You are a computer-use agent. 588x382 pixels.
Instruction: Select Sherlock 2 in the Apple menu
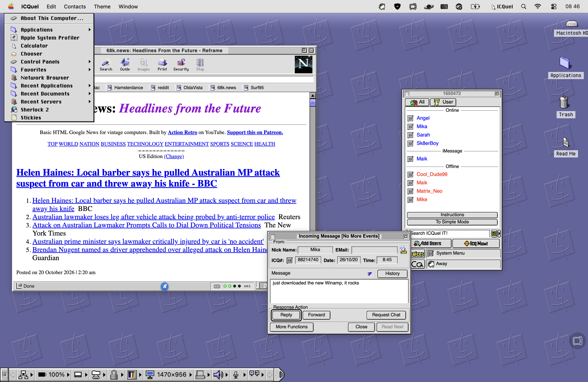coord(49,109)
